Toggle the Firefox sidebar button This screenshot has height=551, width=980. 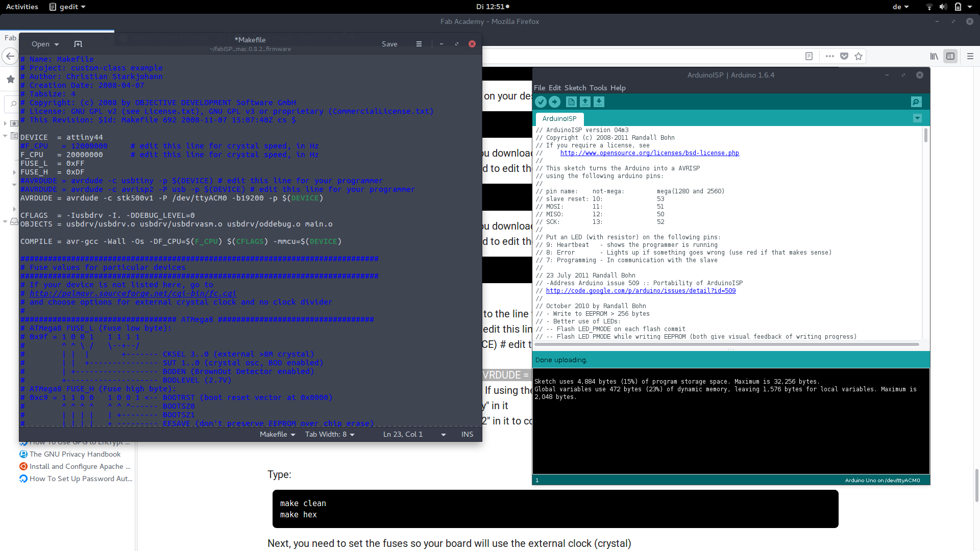pyautogui.click(x=950, y=56)
